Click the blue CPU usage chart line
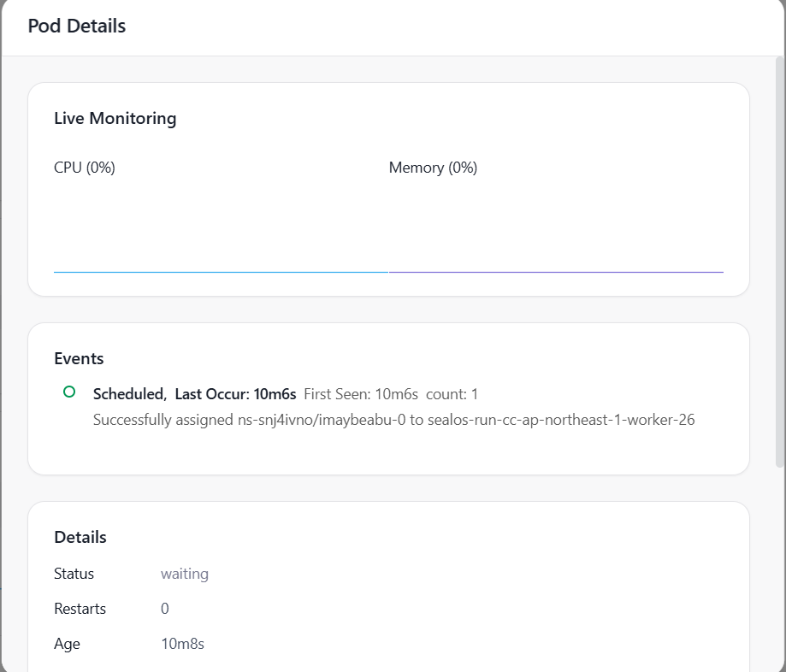Viewport: 786px width, 672px height. click(221, 272)
